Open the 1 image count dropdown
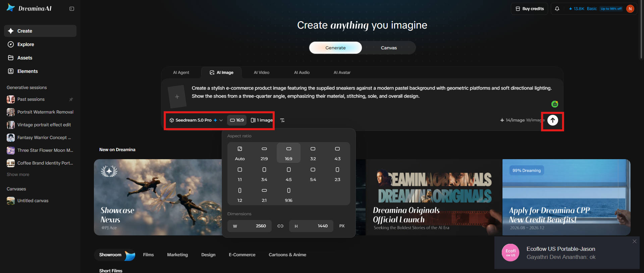This screenshot has width=644, height=273. 262,120
